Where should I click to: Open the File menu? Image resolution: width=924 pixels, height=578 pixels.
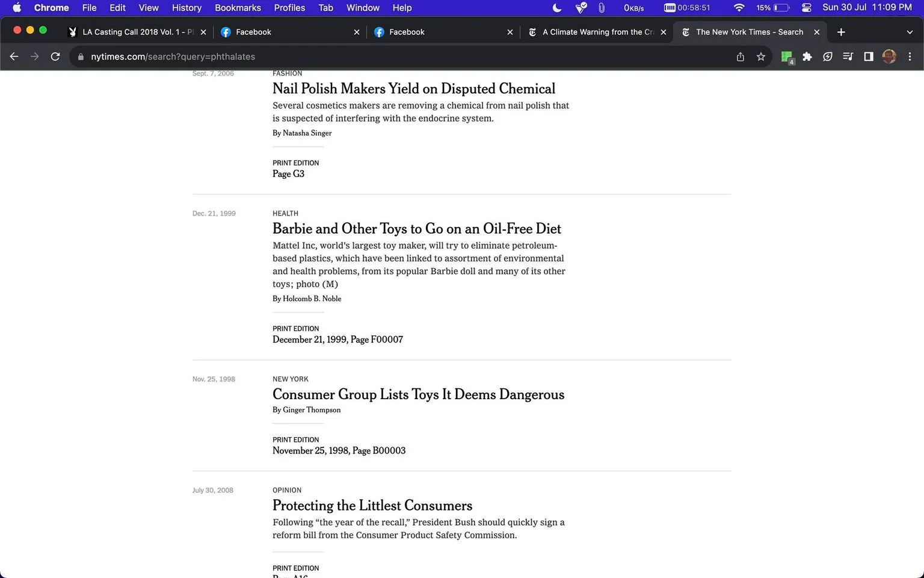coord(89,8)
